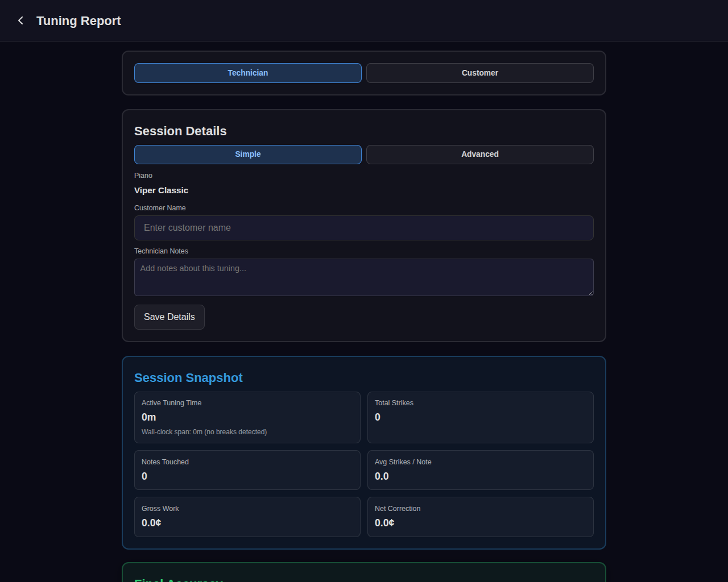Switch Session Details to Advanced mode
The image size is (728, 582).
coord(479,154)
